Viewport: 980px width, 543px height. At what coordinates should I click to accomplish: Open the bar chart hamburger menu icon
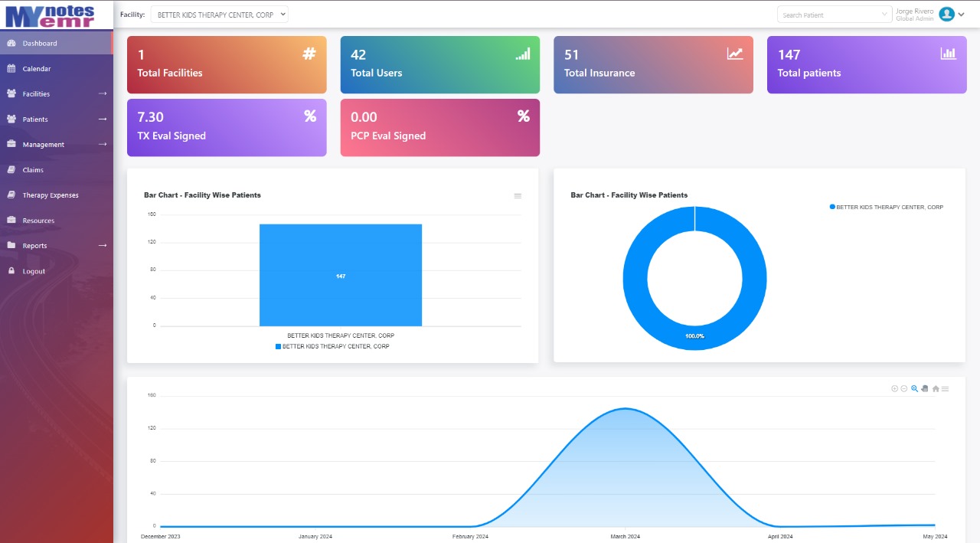coord(518,196)
